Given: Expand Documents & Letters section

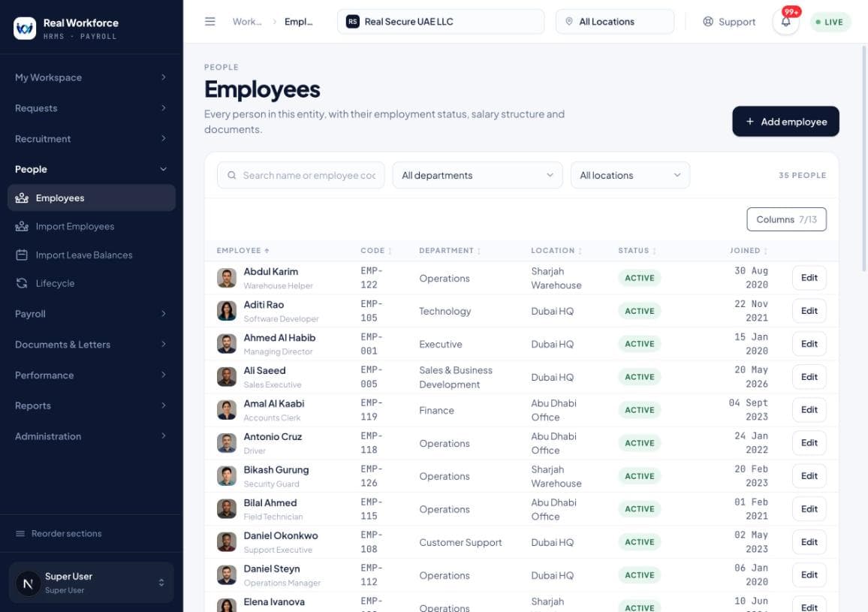Looking at the screenshot, I should 92,345.
